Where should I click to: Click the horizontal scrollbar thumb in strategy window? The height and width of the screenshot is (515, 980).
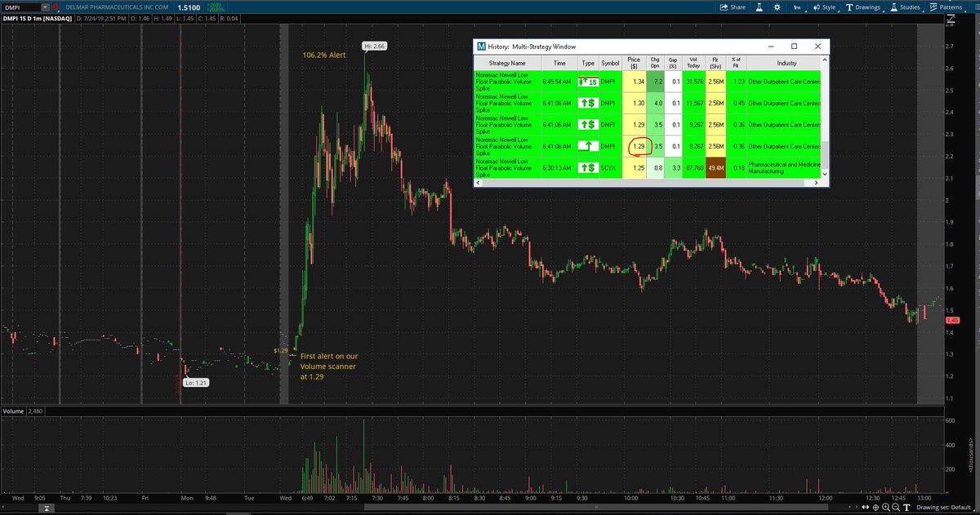point(645,183)
